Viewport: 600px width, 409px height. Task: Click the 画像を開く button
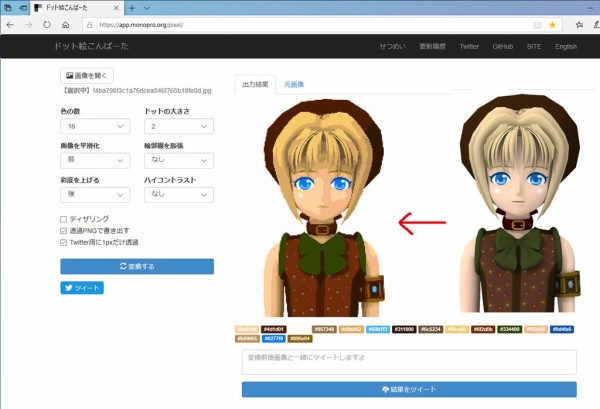pos(88,75)
